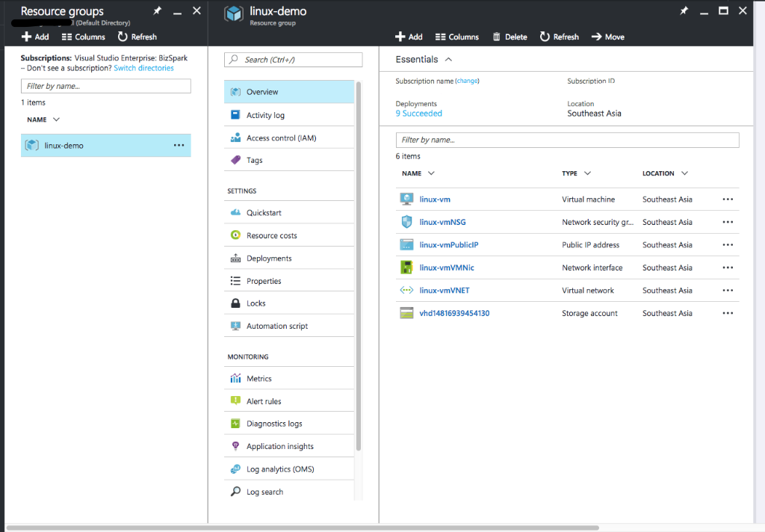Click the 'Virtual machine' type cell
Image resolution: width=765 pixels, height=532 pixels.
[x=588, y=199]
